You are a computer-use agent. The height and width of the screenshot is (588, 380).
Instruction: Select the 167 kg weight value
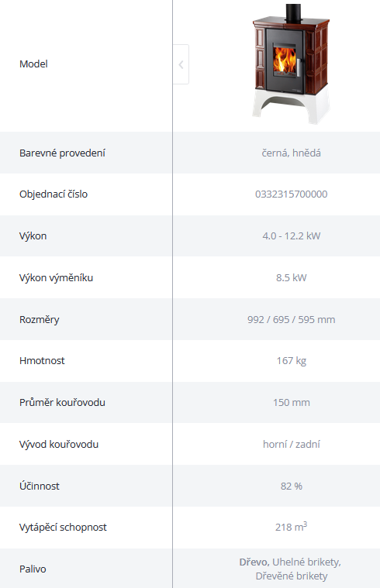point(292,361)
